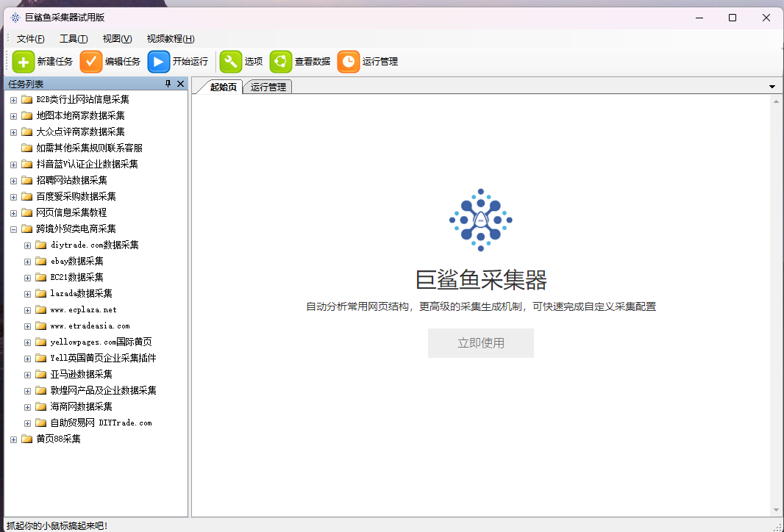Screen dimensions: 784x532
Task: Click the green 新建任务 plus icon
Action: (x=24, y=62)
